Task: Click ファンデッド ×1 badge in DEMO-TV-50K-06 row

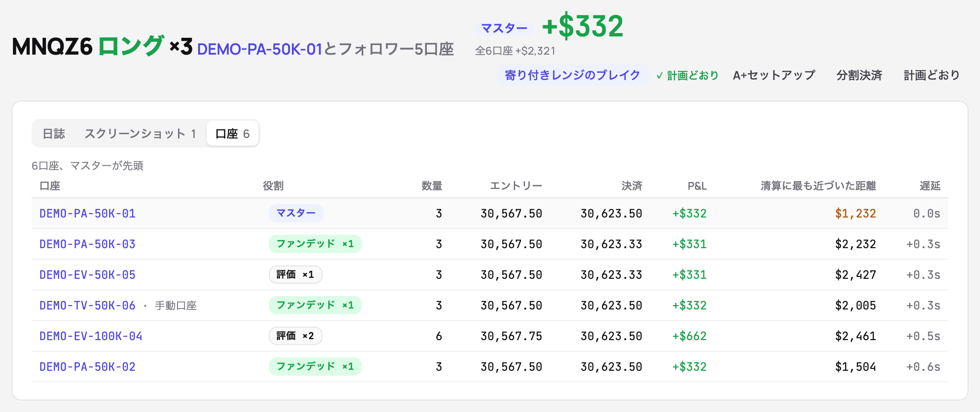Action: (315, 305)
